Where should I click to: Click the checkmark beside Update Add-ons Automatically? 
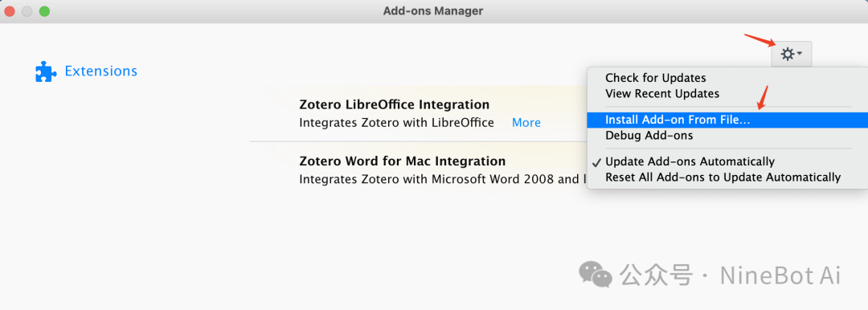(596, 162)
